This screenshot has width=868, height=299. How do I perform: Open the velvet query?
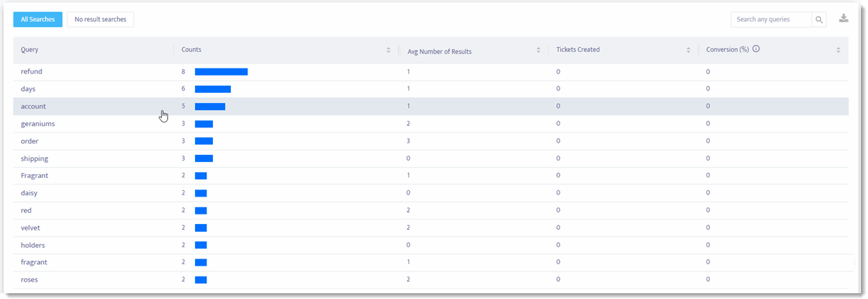(30, 227)
